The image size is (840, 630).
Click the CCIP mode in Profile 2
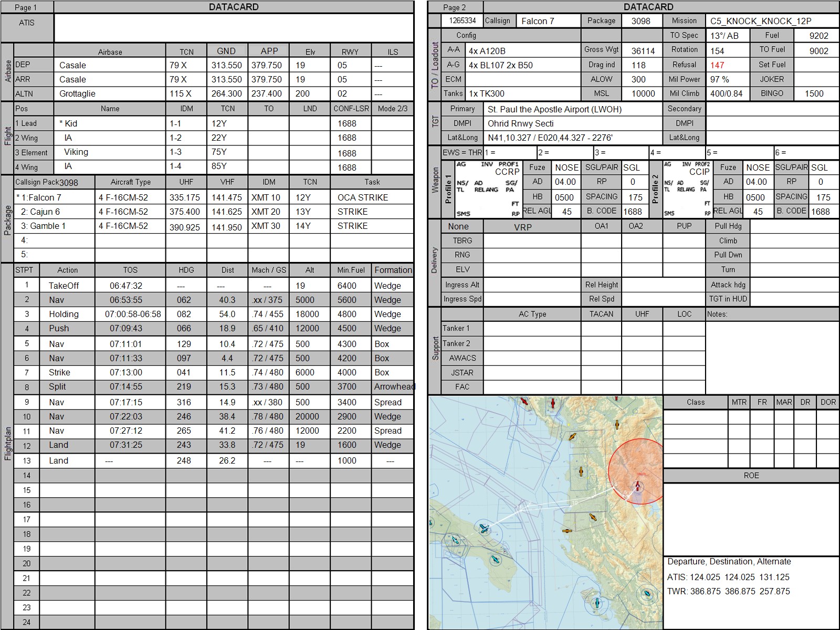pos(699,172)
